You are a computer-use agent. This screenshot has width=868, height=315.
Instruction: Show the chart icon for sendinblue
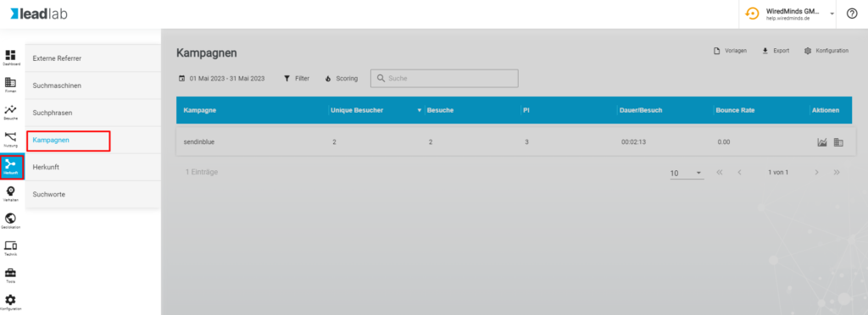(822, 142)
